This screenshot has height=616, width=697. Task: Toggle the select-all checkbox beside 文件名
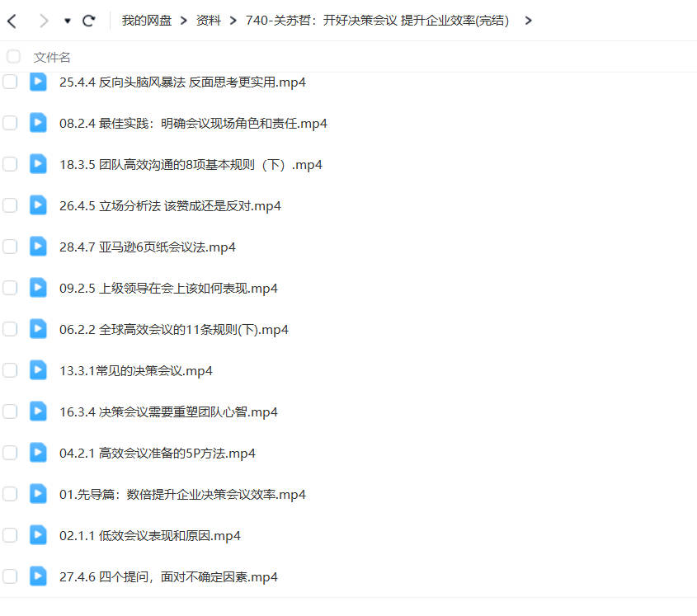(13, 56)
